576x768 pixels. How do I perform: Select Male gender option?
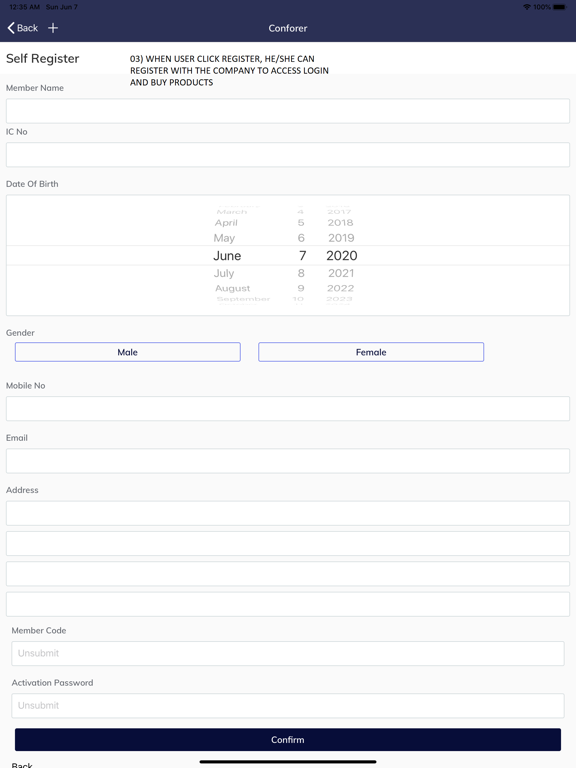[x=127, y=352]
